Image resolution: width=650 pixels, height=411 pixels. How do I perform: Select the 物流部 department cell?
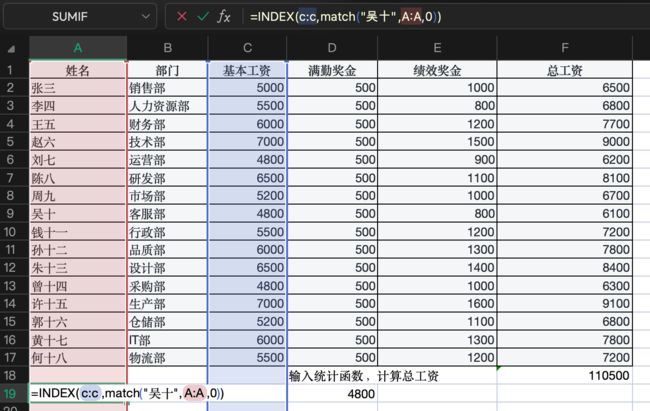167,357
